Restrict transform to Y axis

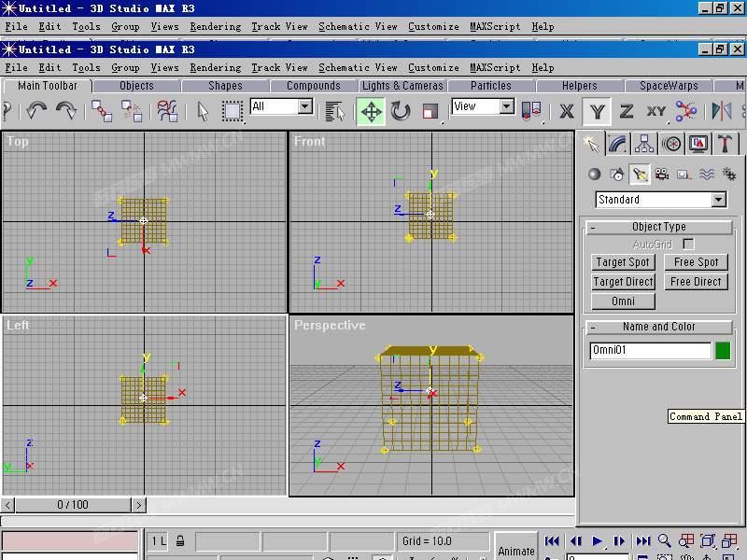click(597, 111)
